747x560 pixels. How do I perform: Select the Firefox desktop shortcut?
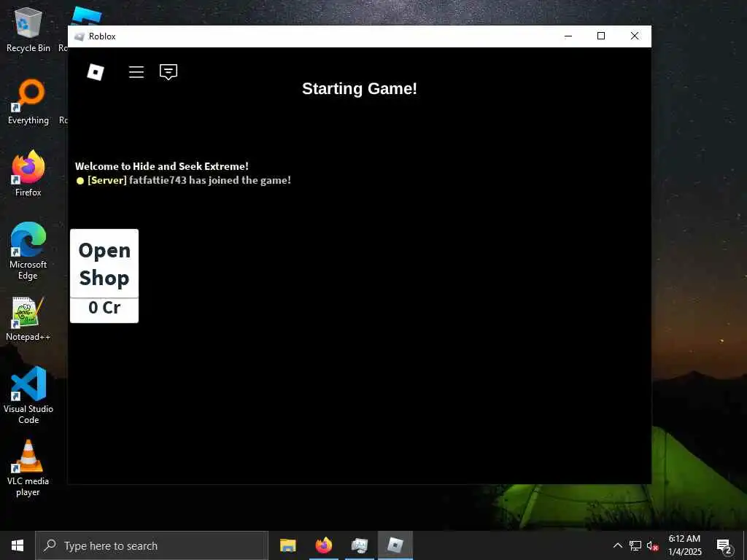[x=28, y=174]
